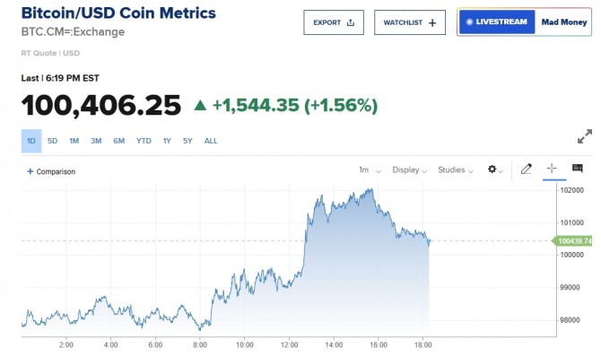Click the plus icon beside Watchlist

coord(432,22)
